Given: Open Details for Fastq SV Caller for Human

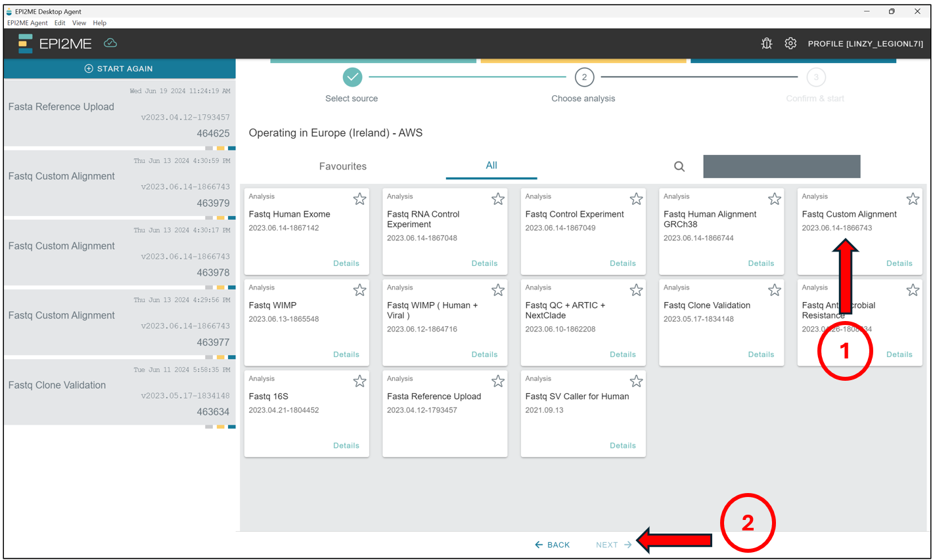Looking at the screenshot, I should (623, 446).
